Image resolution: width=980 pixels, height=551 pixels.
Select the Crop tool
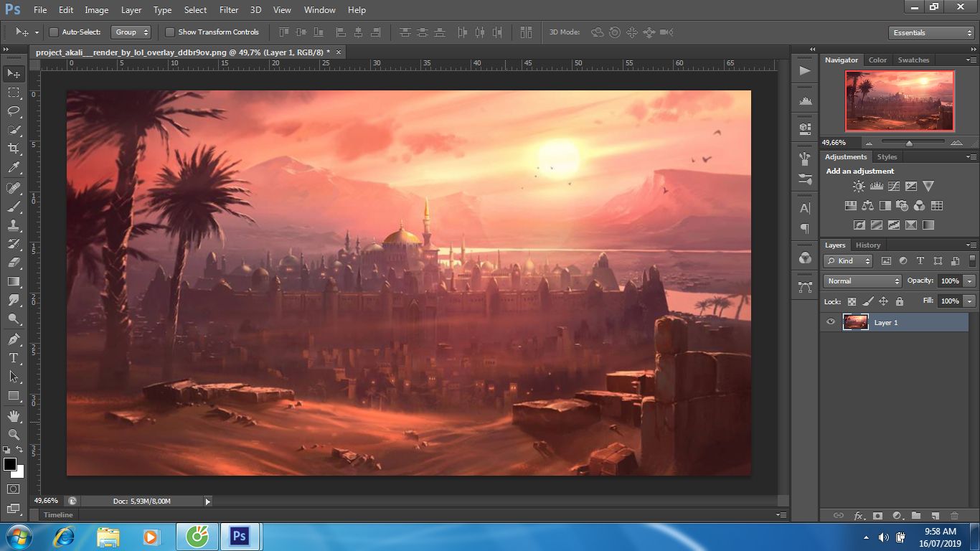pyautogui.click(x=14, y=149)
